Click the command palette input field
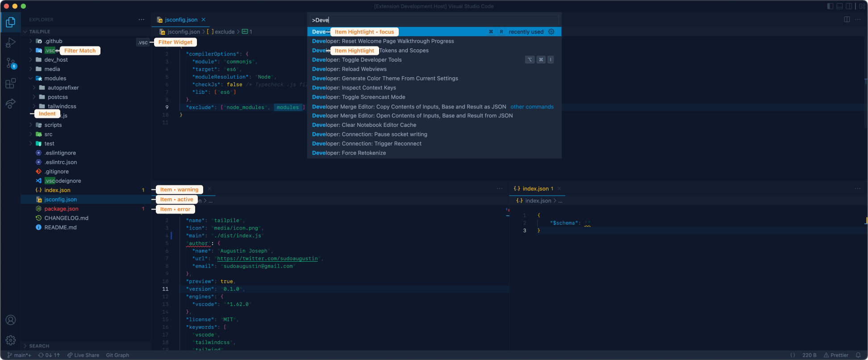 pos(434,20)
